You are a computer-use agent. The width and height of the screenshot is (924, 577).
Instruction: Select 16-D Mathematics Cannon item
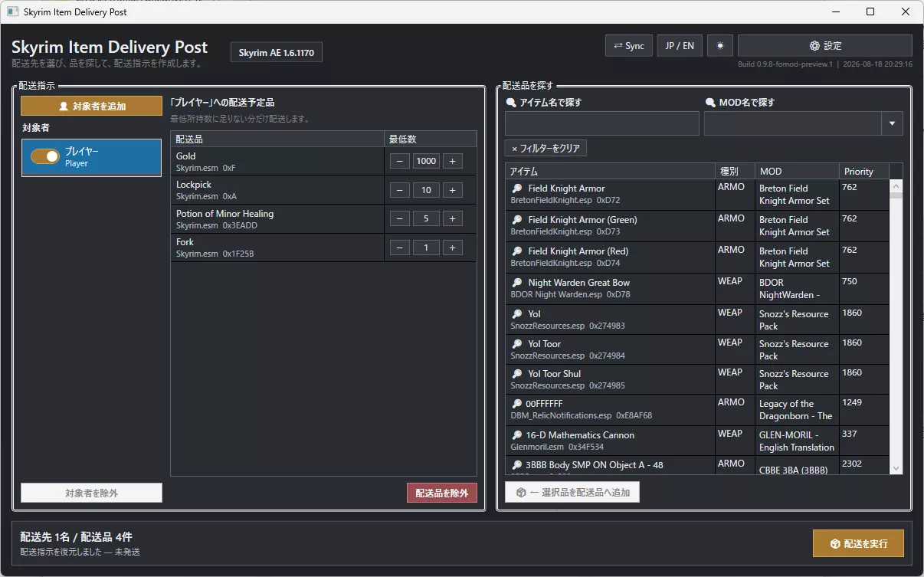tap(610, 441)
